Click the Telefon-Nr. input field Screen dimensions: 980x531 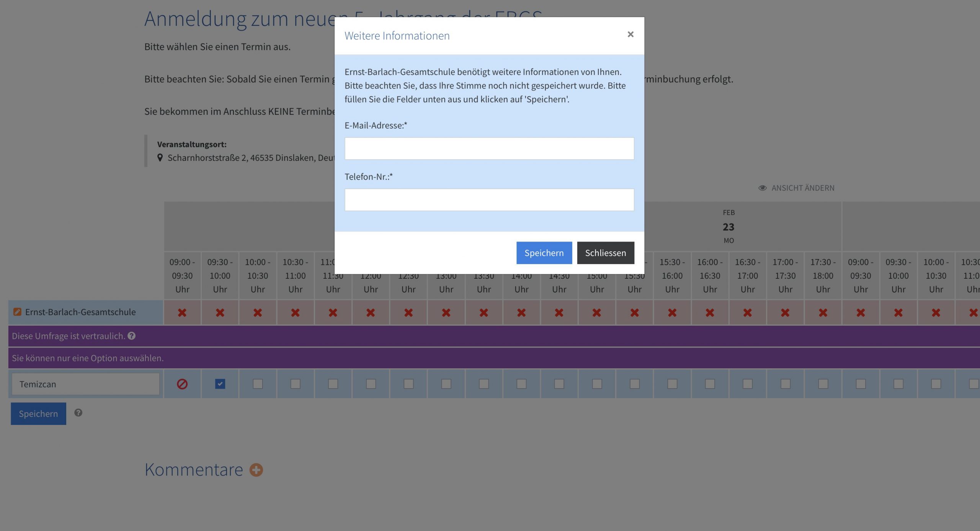[x=489, y=200]
